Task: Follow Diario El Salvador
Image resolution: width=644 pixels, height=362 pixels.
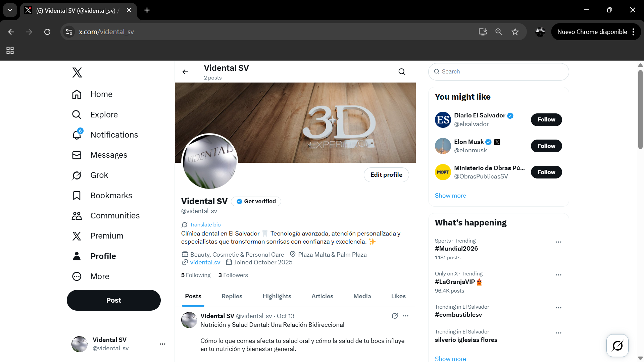Action: pos(546,119)
